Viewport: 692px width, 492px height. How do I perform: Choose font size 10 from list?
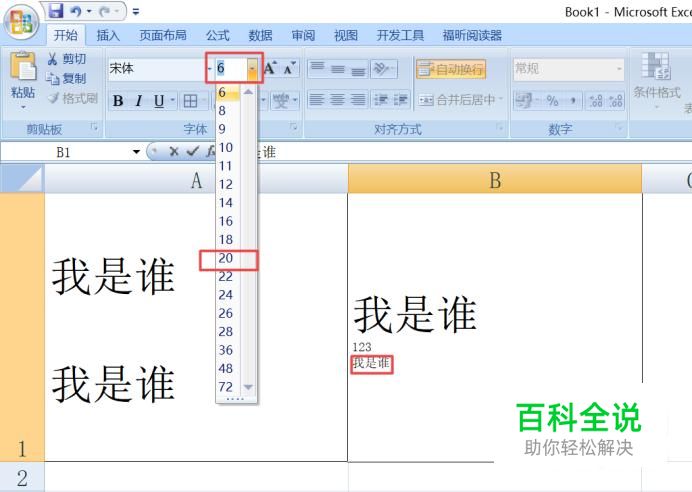click(226, 147)
